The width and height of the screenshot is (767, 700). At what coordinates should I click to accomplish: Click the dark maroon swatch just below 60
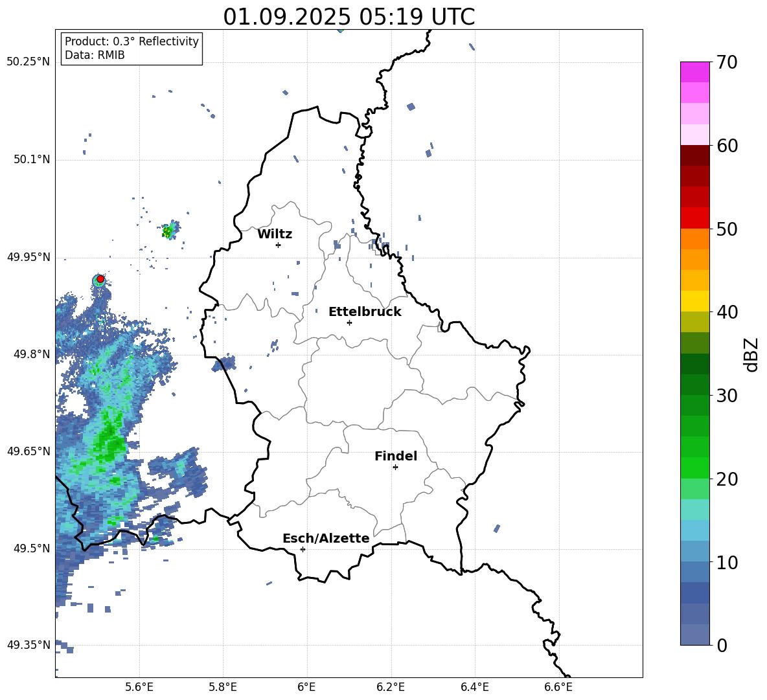coord(694,155)
